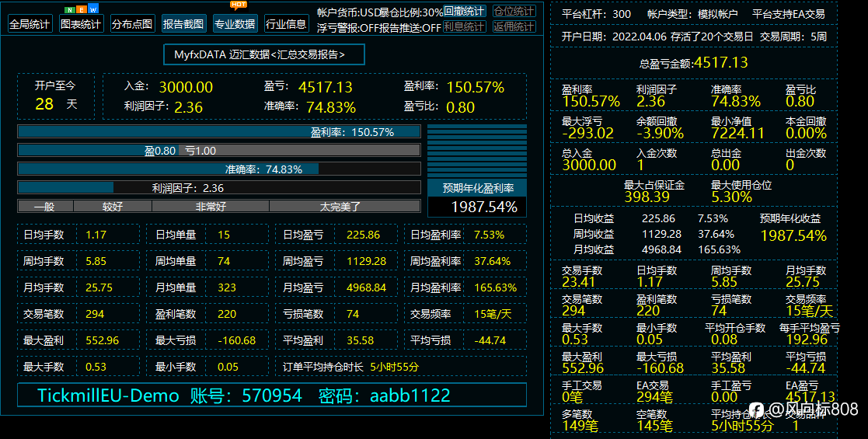This screenshot has height=439, width=868.
Task: Click the 交易手数 23.41 value
Action: (578, 282)
